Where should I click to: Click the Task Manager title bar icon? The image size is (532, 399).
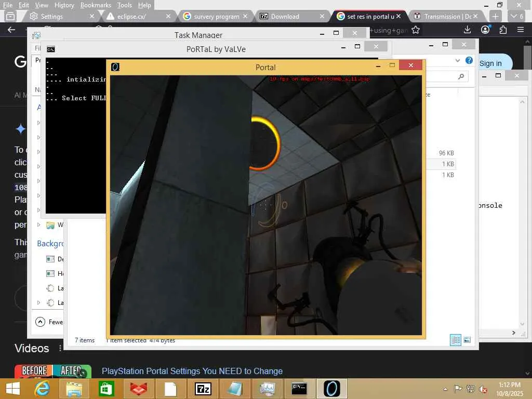pyautogui.click(x=36, y=35)
